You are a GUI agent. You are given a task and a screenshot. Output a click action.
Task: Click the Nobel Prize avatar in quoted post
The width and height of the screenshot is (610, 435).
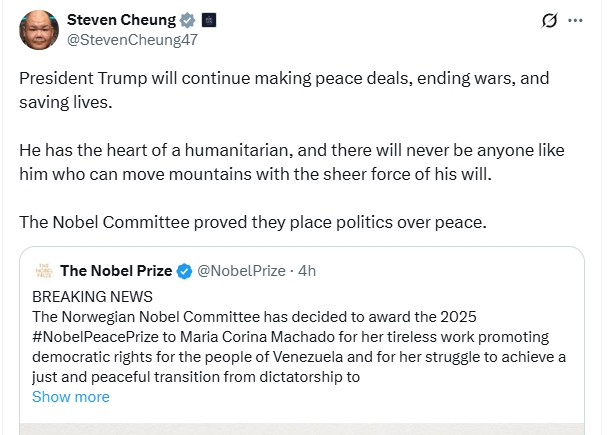(x=43, y=271)
